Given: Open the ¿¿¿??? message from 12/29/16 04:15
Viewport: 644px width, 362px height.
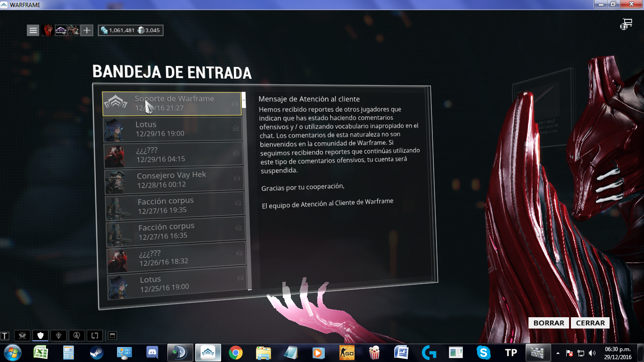Looking at the screenshot, I should coord(173,155).
